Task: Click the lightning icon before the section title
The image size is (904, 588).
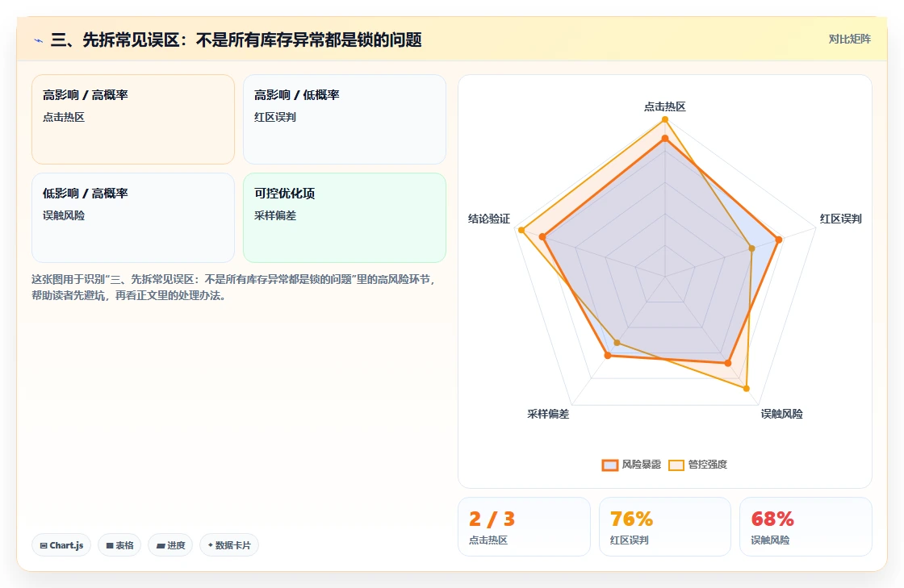Action: click(39, 40)
